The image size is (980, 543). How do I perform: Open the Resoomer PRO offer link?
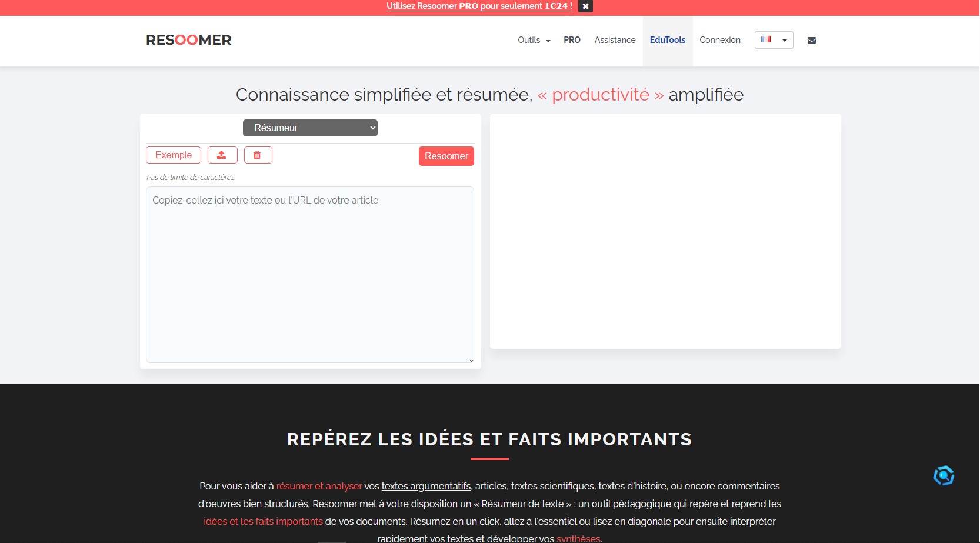(x=479, y=6)
